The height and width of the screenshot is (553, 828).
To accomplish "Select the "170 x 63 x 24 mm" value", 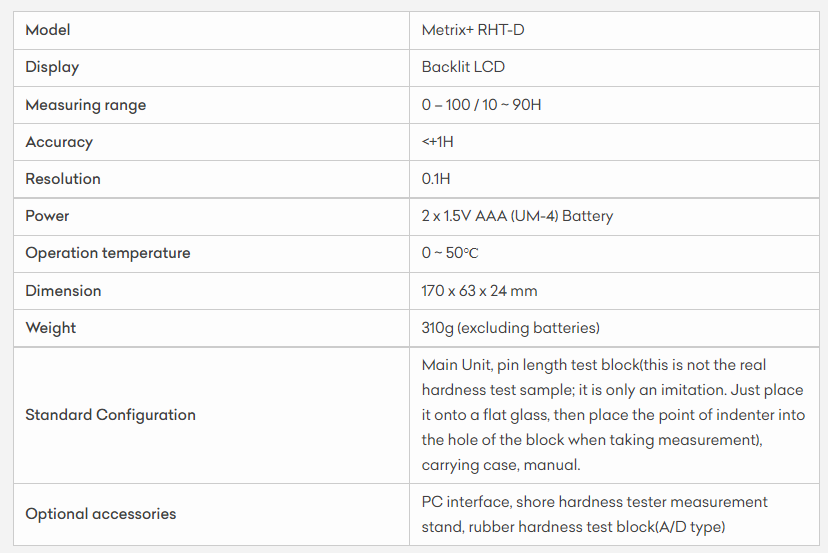I will pos(479,291).
